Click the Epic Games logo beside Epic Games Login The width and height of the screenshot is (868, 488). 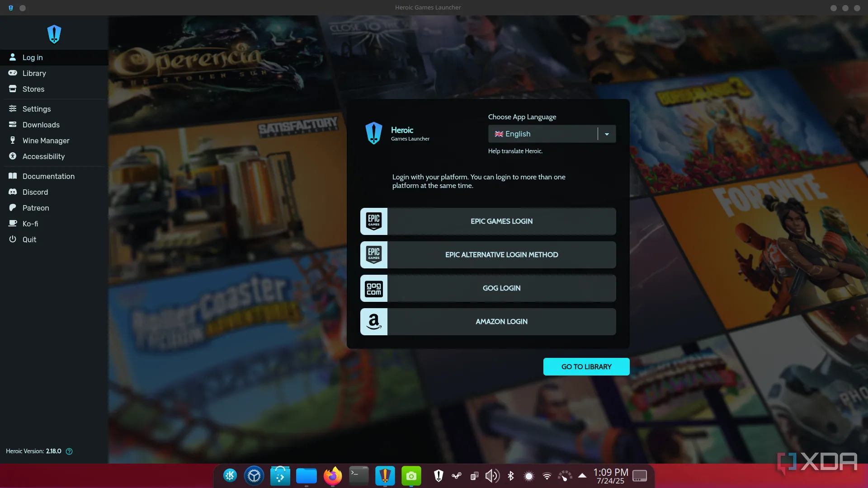[374, 221]
